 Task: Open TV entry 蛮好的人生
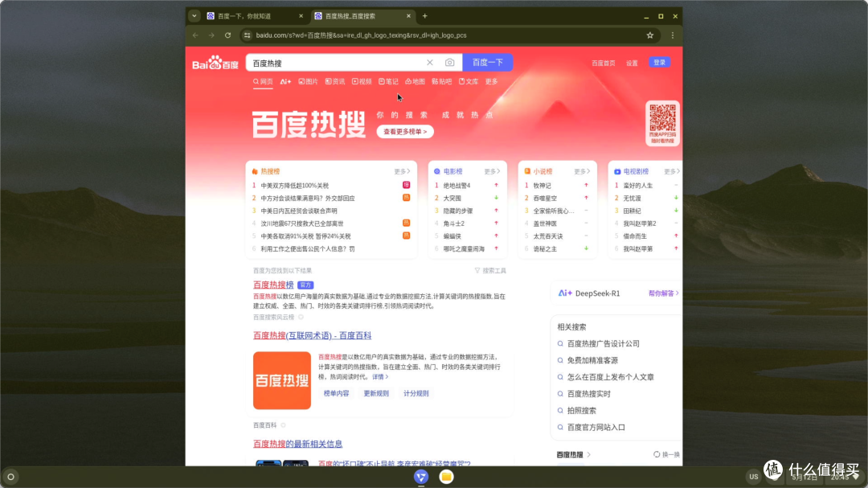coord(637,186)
